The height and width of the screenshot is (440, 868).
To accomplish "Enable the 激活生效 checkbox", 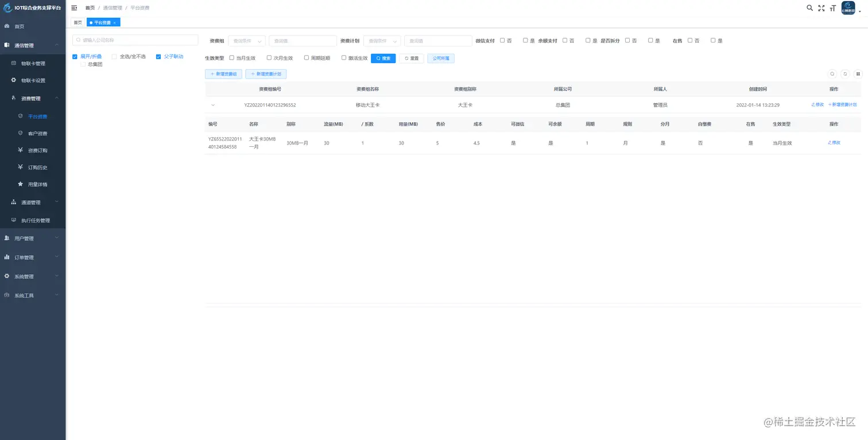I will pyautogui.click(x=344, y=57).
